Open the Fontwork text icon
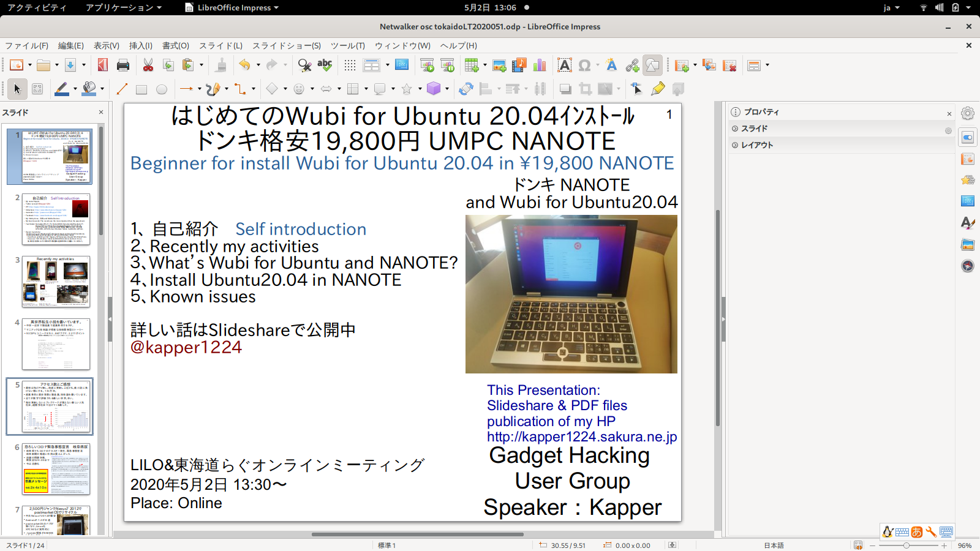 point(611,66)
